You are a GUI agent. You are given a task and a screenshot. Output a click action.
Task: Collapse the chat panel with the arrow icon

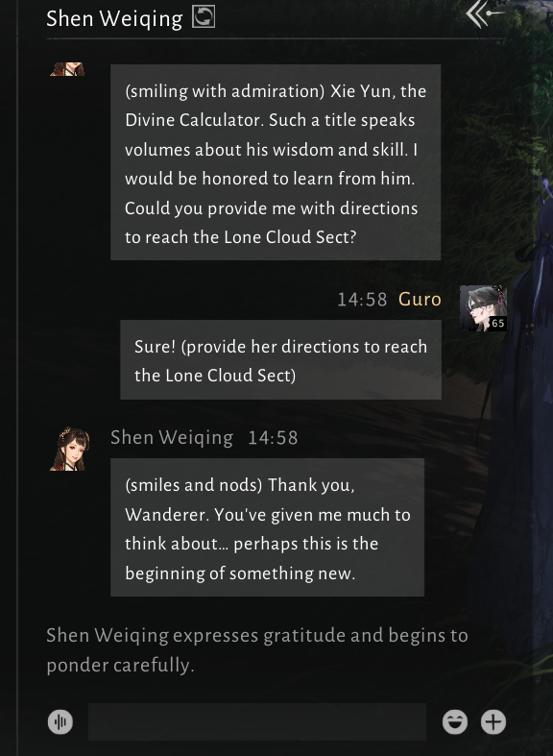click(x=485, y=14)
